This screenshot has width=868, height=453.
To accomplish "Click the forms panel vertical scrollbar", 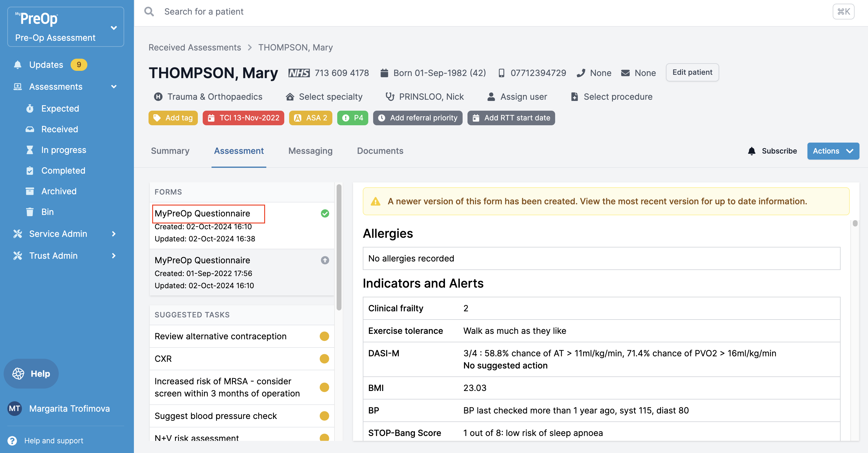I will coord(339,247).
